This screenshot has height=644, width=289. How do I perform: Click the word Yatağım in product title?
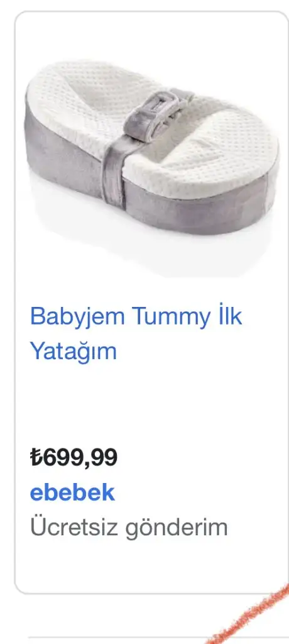74,351
